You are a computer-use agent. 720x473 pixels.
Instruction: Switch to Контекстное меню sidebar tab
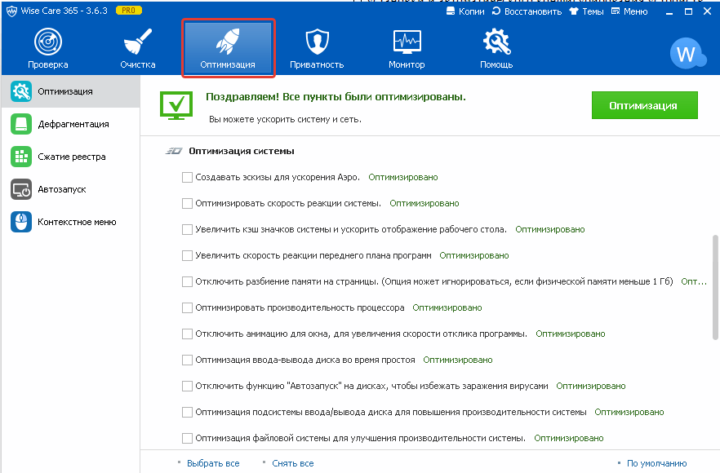(x=71, y=222)
